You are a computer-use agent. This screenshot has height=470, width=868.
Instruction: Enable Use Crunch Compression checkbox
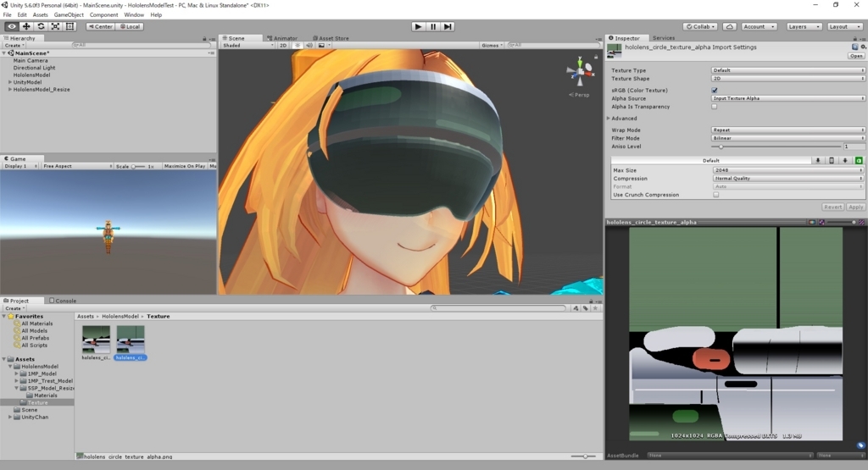715,195
